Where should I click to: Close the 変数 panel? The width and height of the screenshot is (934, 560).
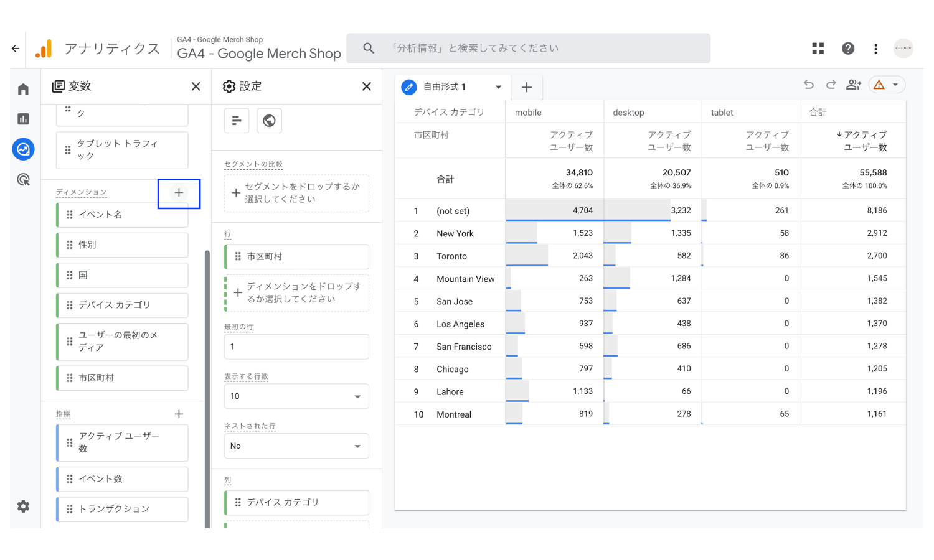point(196,86)
